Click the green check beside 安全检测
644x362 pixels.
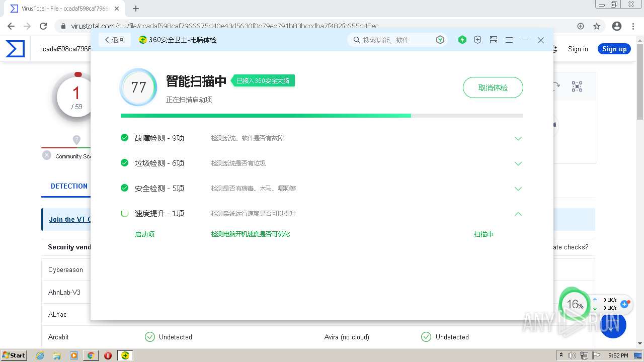tap(125, 188)
